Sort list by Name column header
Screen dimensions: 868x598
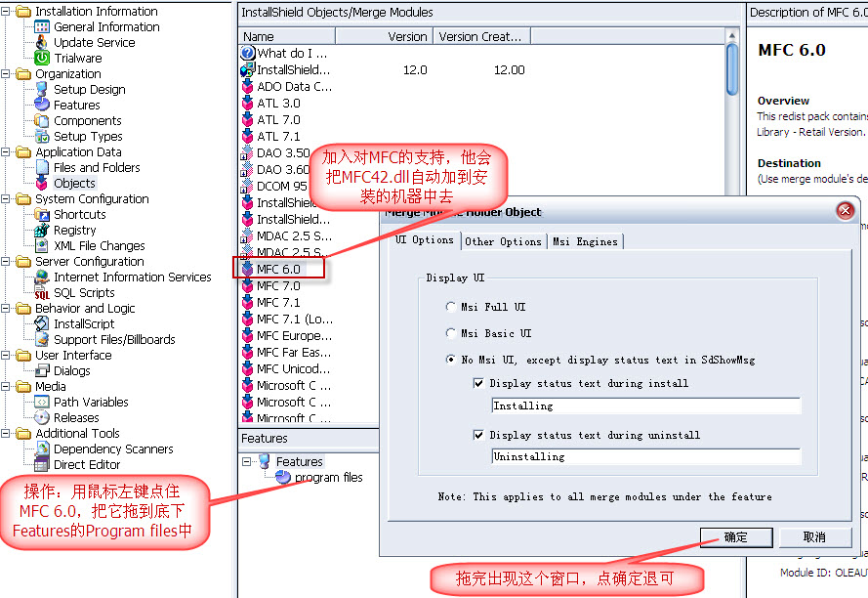(x=287, y=36)
